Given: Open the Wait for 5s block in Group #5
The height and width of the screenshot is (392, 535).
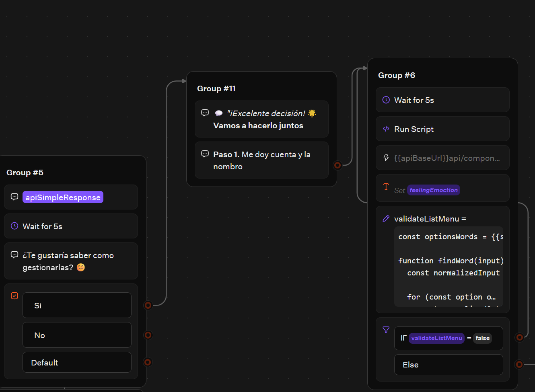Looking at the screenshot, I should click(x=71, y=226).
